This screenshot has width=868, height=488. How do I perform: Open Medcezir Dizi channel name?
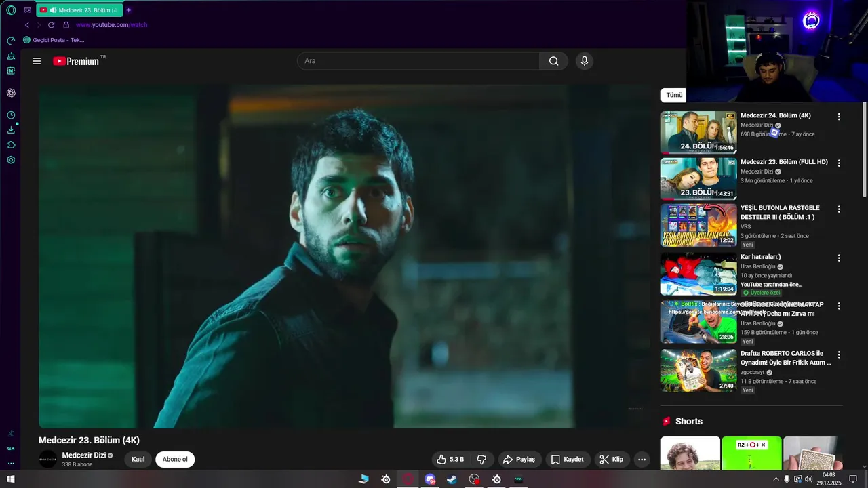84,455
